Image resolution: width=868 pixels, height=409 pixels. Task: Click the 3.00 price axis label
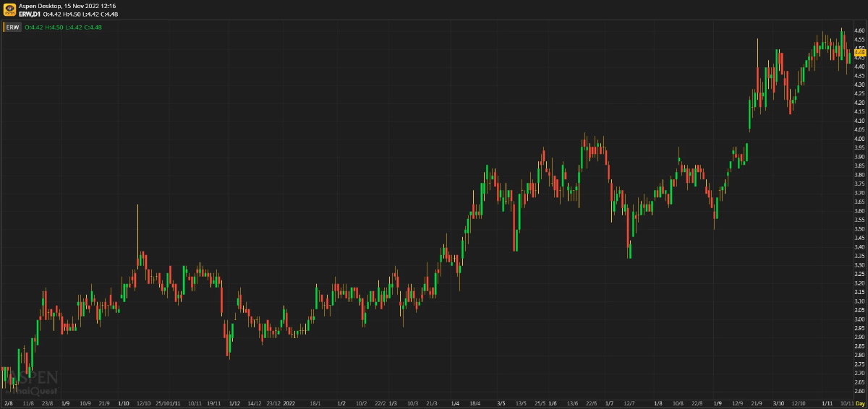(859, 319)
